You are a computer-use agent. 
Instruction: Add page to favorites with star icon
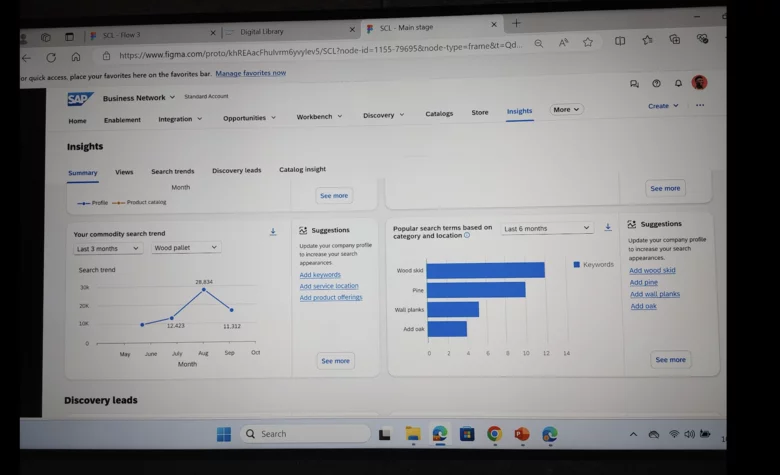tap(588, 42)
